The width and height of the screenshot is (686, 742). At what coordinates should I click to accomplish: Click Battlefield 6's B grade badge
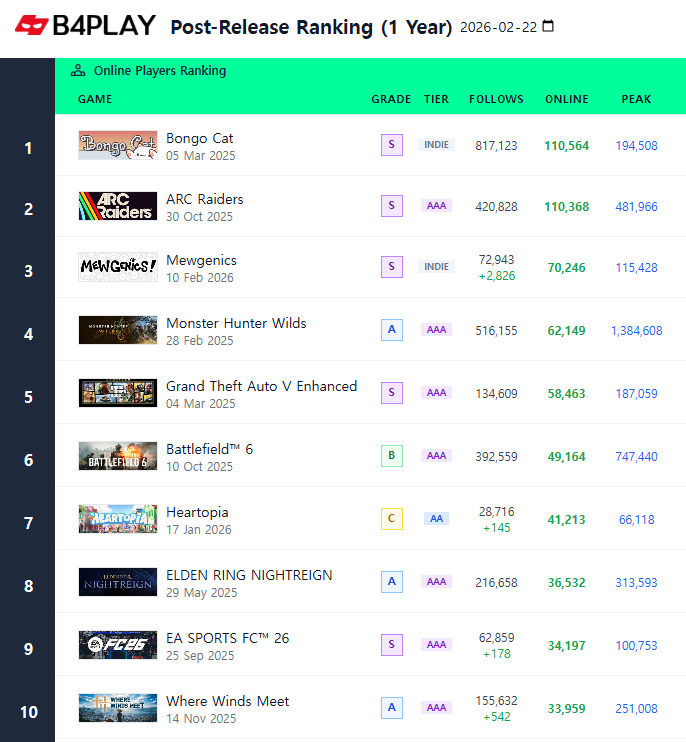(x=392, y=456)
